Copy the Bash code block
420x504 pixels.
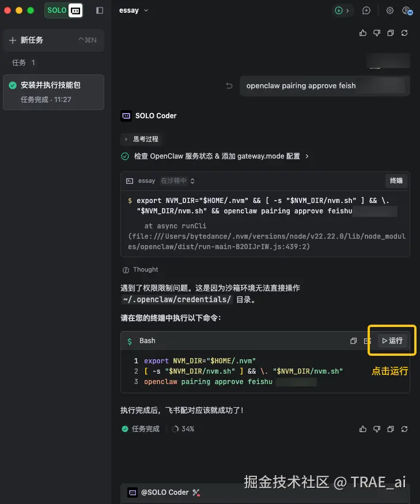coord(353,341)
